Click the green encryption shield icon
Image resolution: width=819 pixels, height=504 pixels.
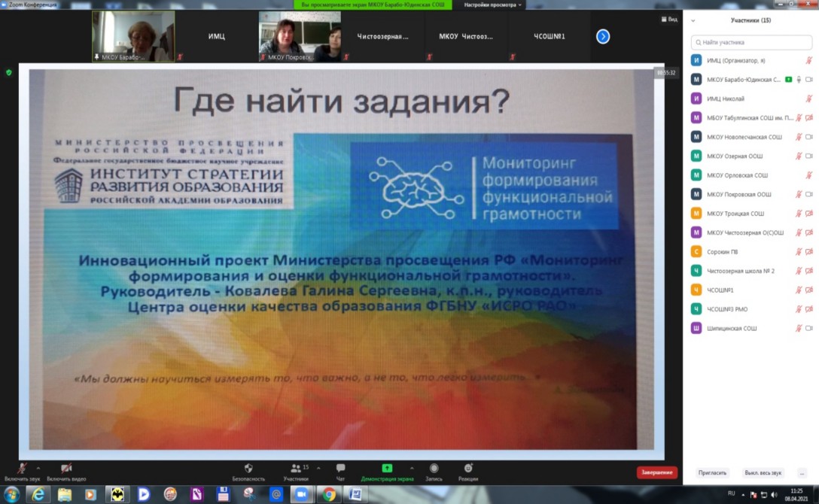click(9, 72)
